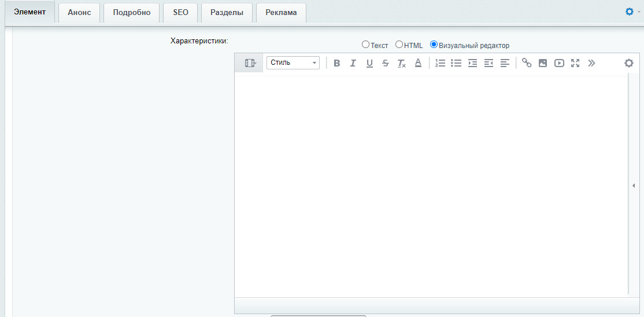Insert a bulleted list

[x=457, y=63]
